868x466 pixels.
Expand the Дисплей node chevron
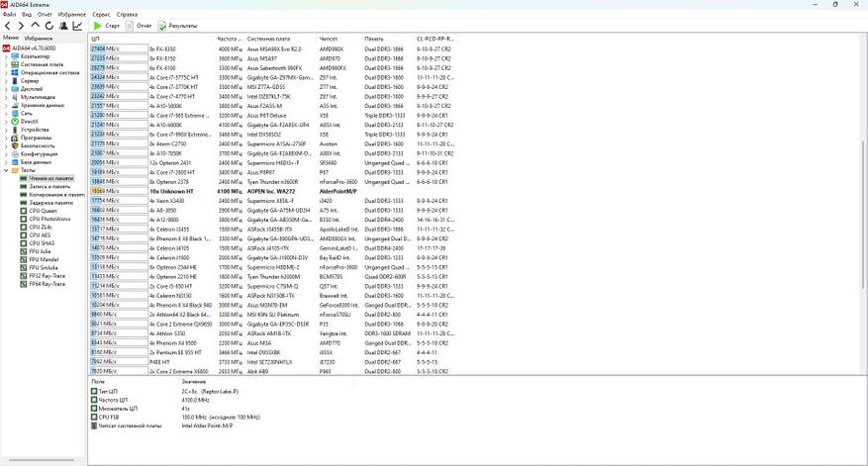tap(6, 89)
